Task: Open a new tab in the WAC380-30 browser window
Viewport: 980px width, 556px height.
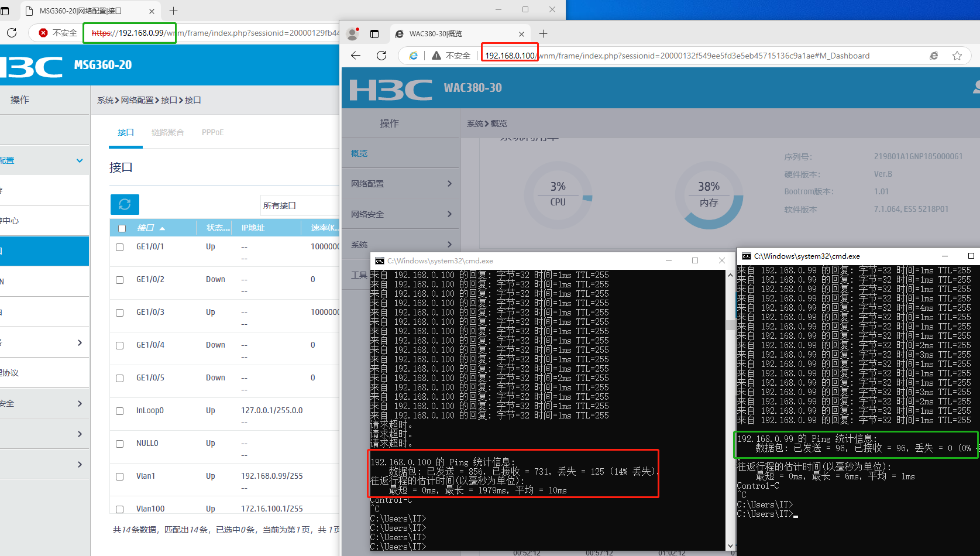Action: (x=543, y=33)
